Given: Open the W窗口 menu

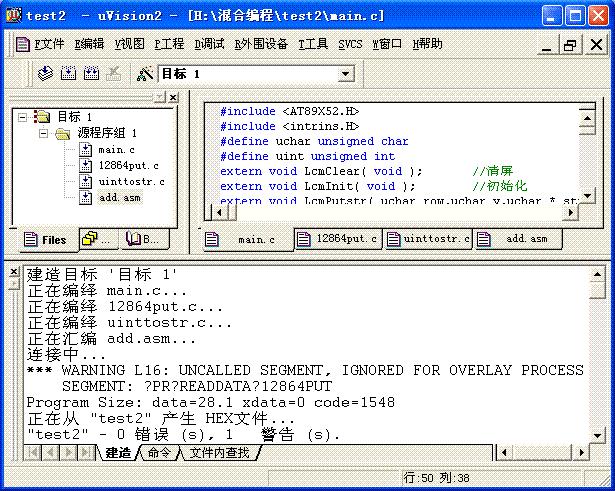Looking at the screenshot, I should pyautogui.click(x=387, y=44).
